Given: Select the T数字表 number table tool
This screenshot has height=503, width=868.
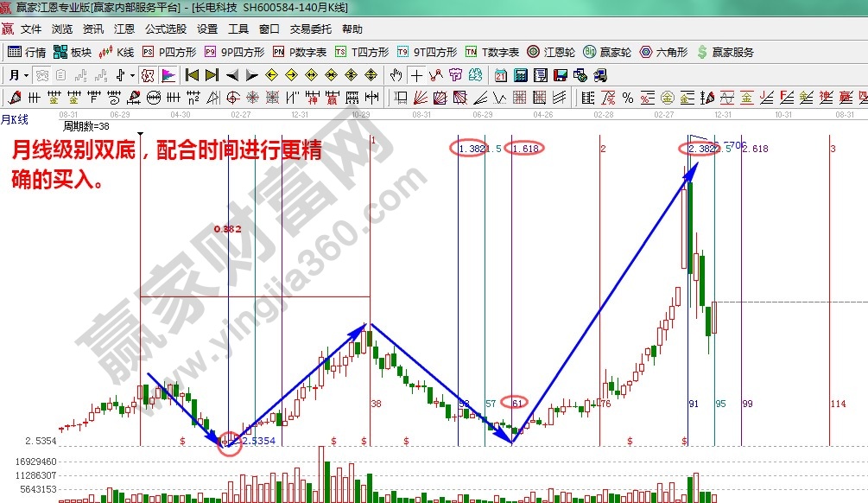Looking at the screenshot, I should click(494, 51).
